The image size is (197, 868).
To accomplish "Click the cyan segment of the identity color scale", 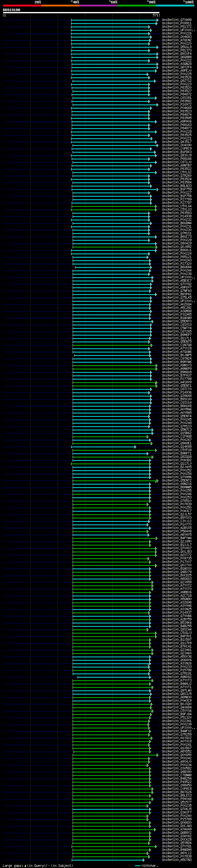I will (x=175, y=6).
